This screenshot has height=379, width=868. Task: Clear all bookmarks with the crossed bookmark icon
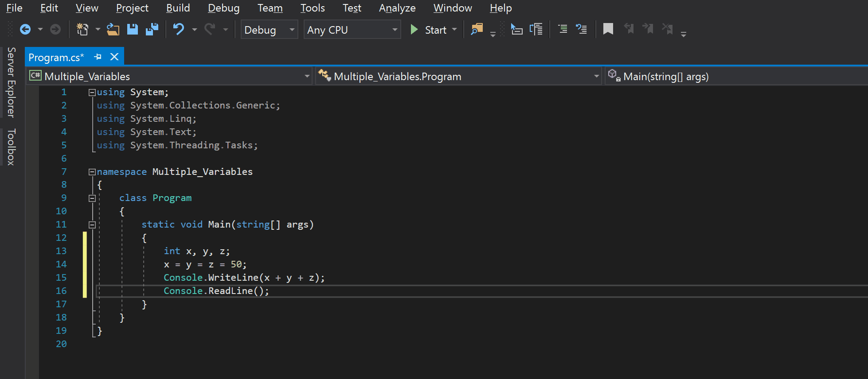(668, 30)
